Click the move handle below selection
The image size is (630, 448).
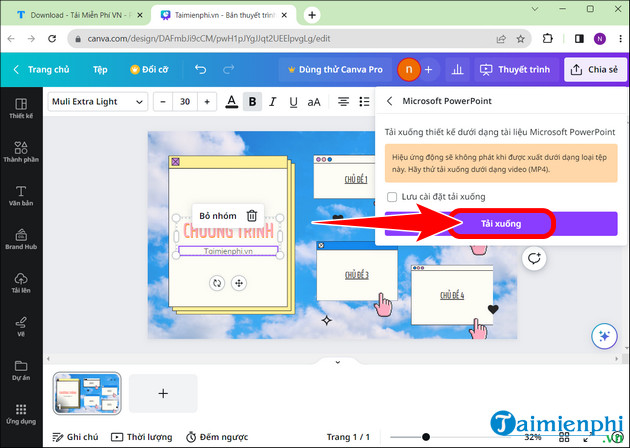pyautogui.click(x=239, y=283)
